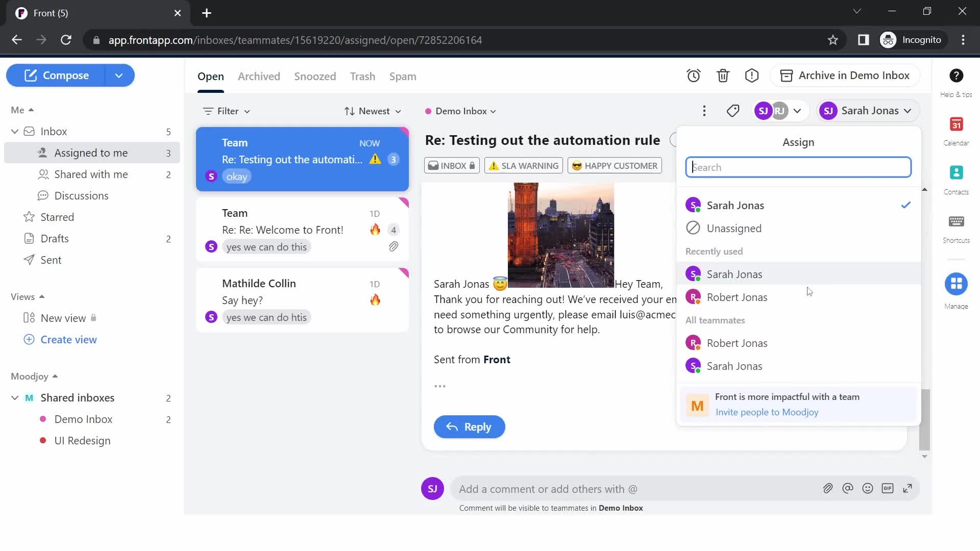Open the Filter dropdown
Screen dimensions: 980x551
point(226,111)
